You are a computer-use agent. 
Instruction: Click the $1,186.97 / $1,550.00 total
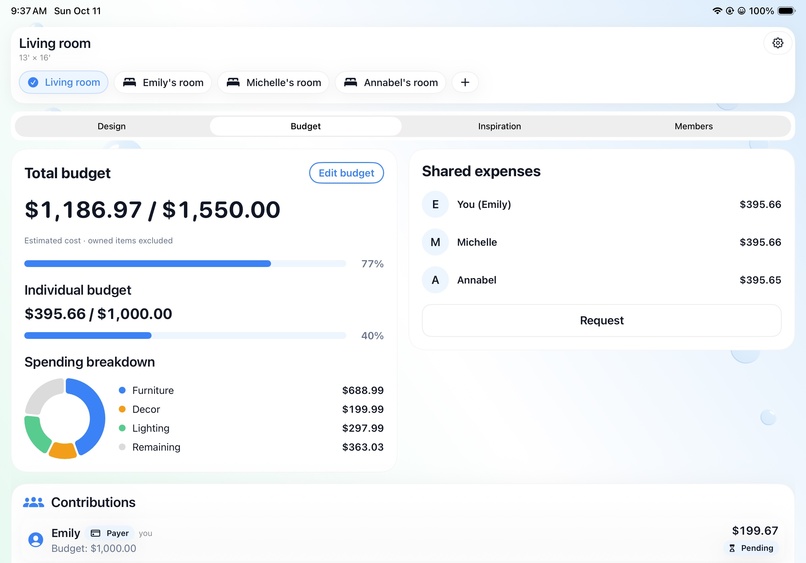(x=153, y=210)
